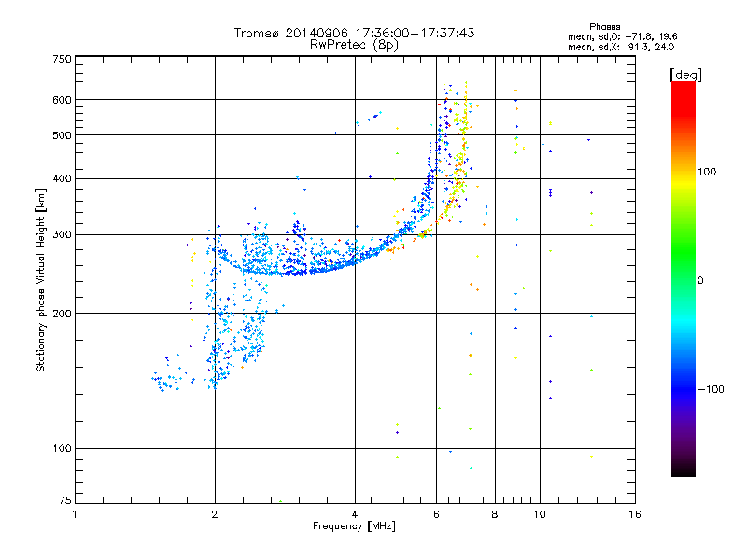The height and width of the screenshot is (560, 747).
Task: Click x-axis tick label '8'
Action: [495, 514]
